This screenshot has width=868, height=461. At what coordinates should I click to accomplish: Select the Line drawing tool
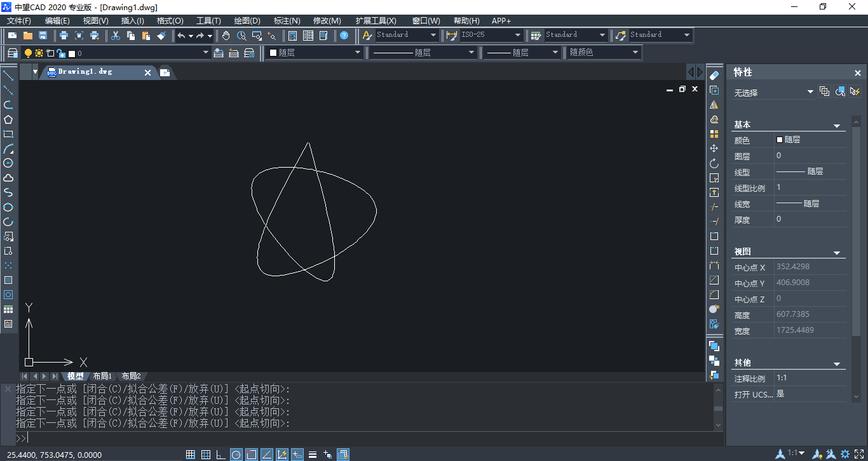[x=8, y=76]
